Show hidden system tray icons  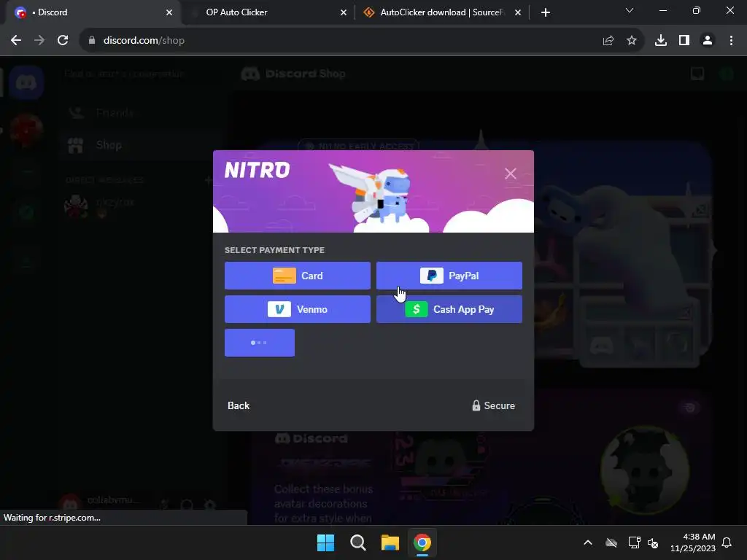(x=588, y=542)
